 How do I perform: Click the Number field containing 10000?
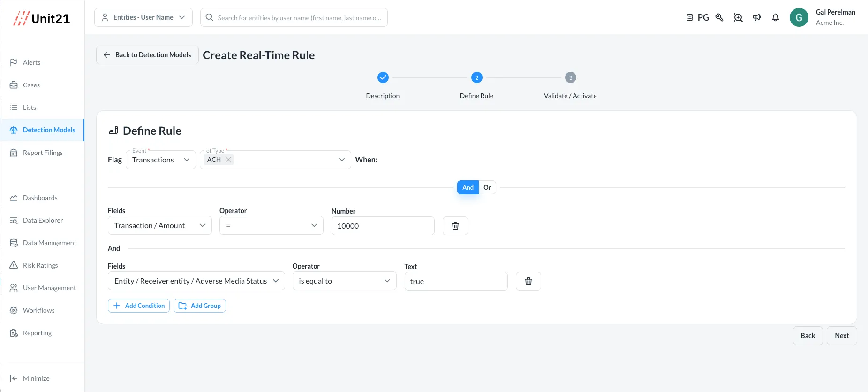tap(383, 226)
